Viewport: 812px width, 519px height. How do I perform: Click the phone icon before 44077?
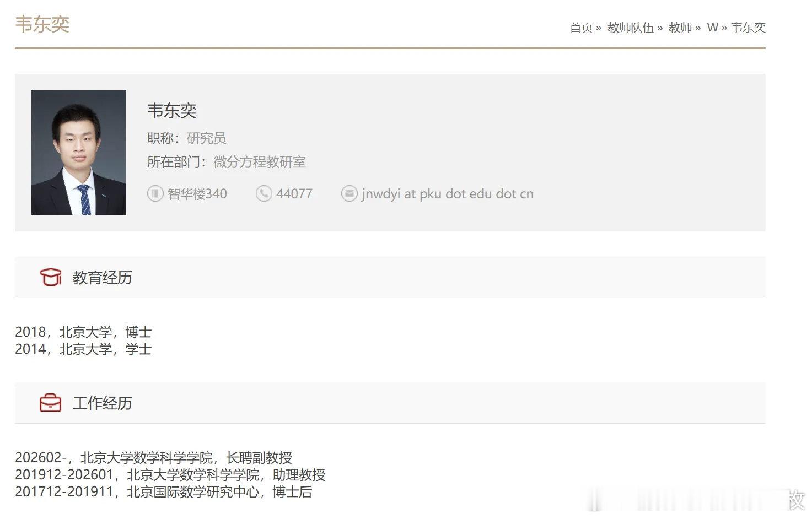pos(264,193)
